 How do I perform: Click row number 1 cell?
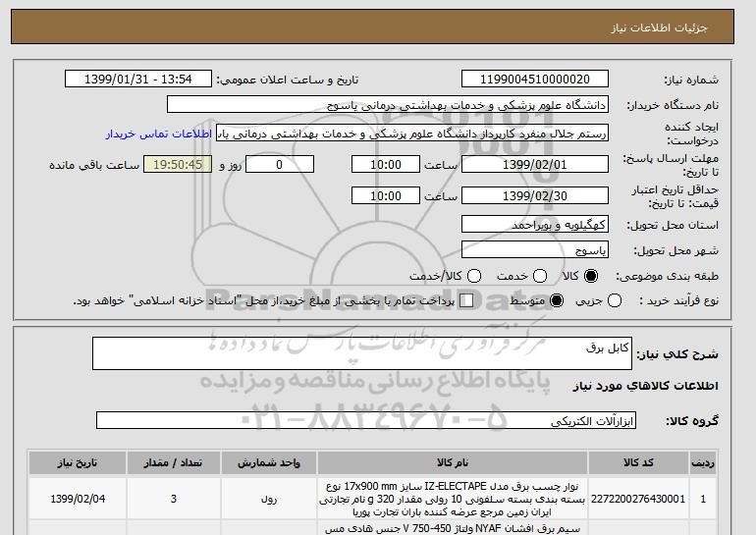pyautogui.click(x=703, y=499)
